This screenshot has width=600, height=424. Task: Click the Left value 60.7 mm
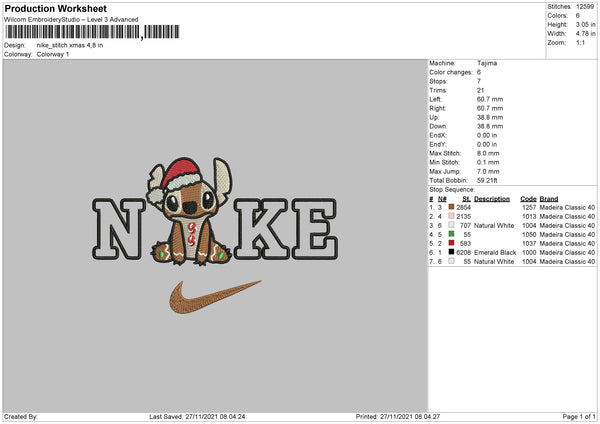click(x=490, y=99)
